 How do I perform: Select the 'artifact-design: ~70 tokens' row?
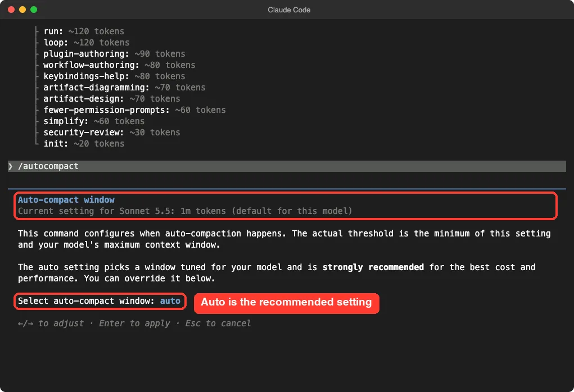[112, 99]
